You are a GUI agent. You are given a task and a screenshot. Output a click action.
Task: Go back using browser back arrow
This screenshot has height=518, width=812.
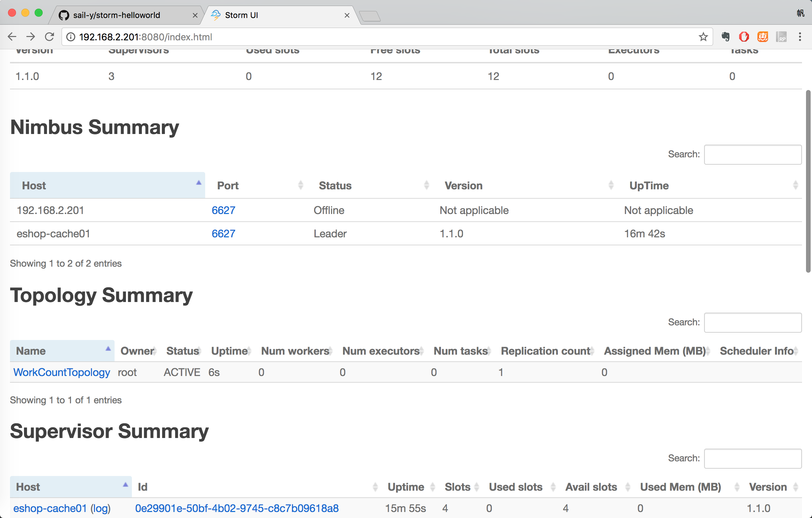click(12, 37)
